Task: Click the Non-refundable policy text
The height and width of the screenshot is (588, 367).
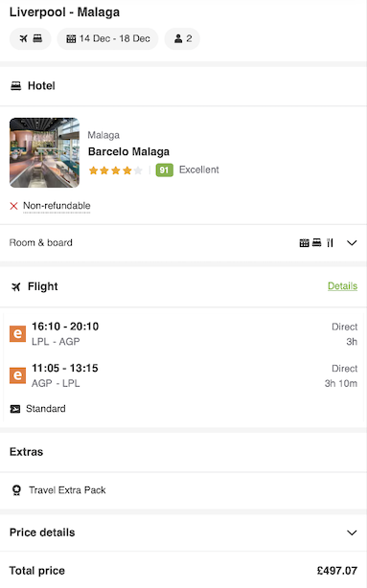Action: click(57, 206)
